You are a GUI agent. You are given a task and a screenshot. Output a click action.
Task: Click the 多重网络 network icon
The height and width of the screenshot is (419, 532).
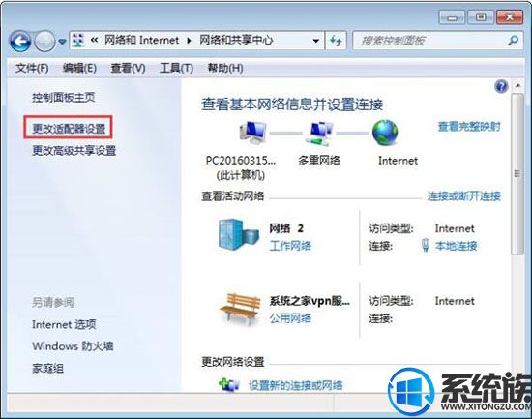pos(320,134)
